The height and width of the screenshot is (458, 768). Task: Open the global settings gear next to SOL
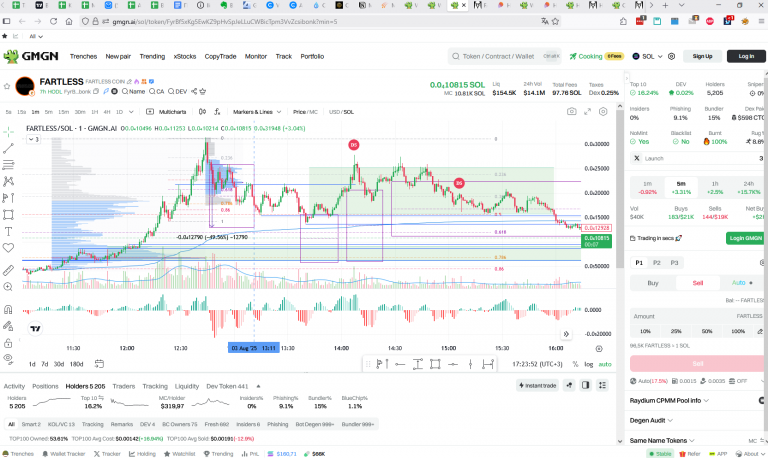(672, 56)
